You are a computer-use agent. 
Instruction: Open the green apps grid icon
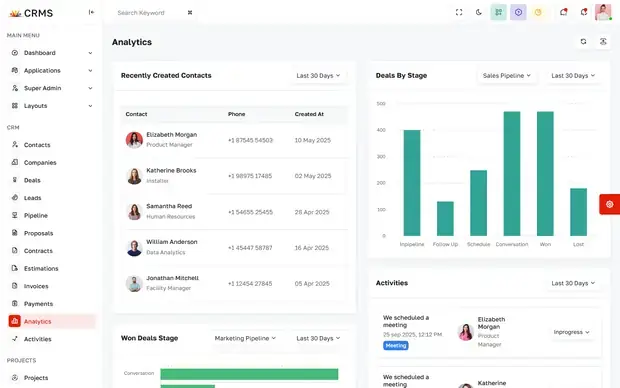point(499,12)
